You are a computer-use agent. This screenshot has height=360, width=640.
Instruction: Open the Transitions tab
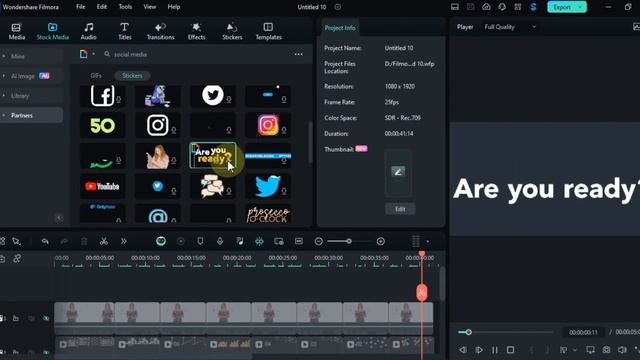point(160,31)
